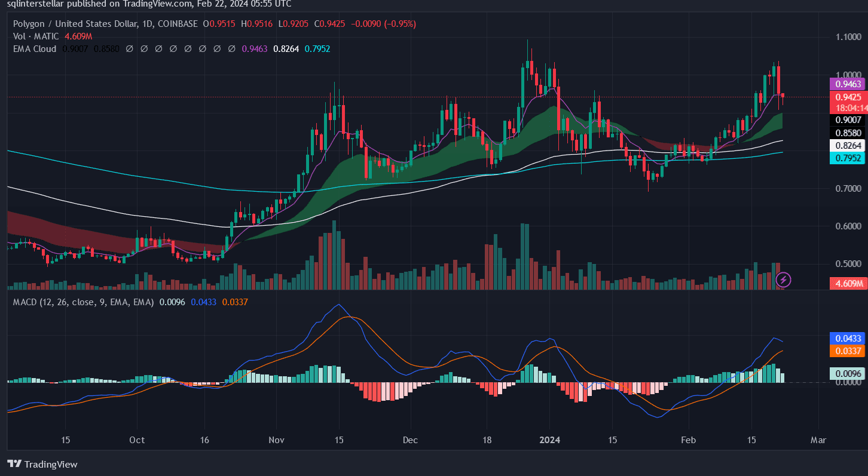This screenshot has width=868, height=476.
Task: Select the MACD (12, 26, close, 9) legend
Action: [84, 302]
